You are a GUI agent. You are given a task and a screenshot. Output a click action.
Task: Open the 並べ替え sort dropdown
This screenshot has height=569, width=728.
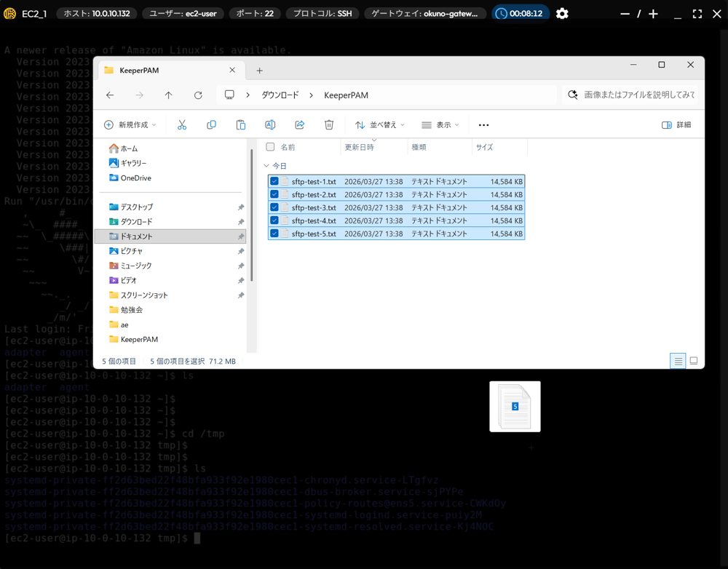[x=379, y=125]
